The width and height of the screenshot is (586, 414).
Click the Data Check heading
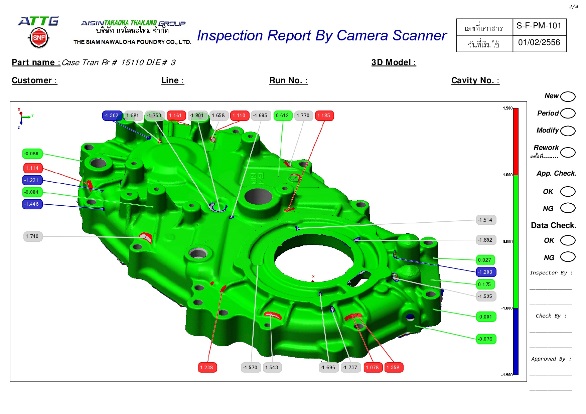(553, 225)
